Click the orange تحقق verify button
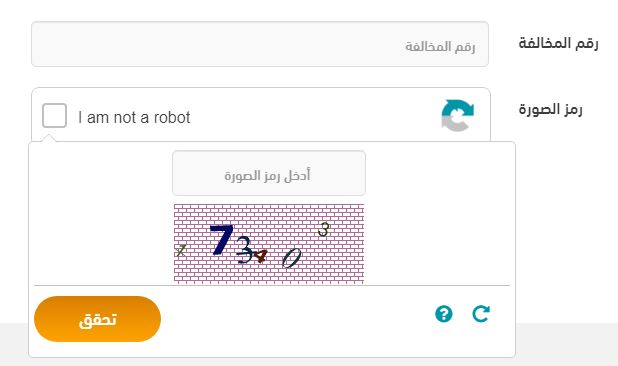 97,319
